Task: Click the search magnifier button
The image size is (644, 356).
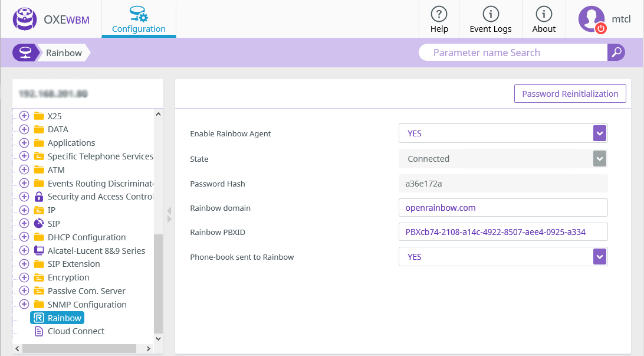Action: (616, 53)
